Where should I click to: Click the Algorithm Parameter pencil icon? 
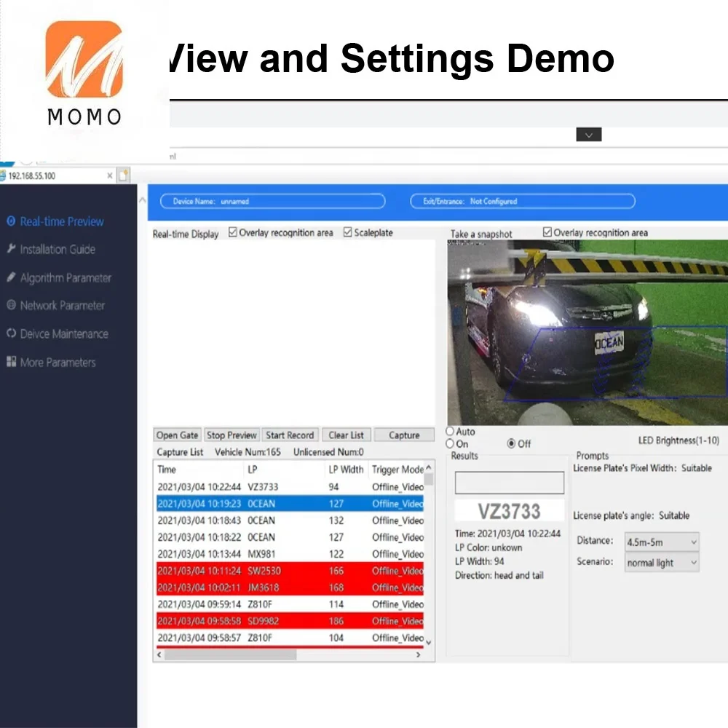[11, 277]
